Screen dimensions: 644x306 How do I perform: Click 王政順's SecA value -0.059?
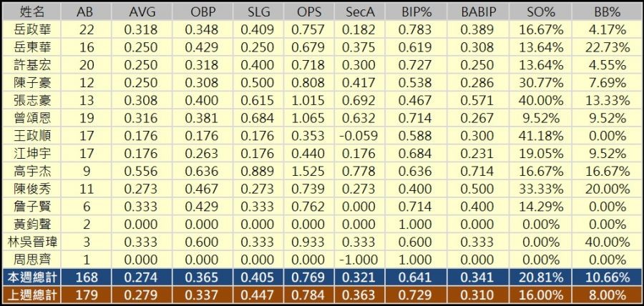coord(362,135)
